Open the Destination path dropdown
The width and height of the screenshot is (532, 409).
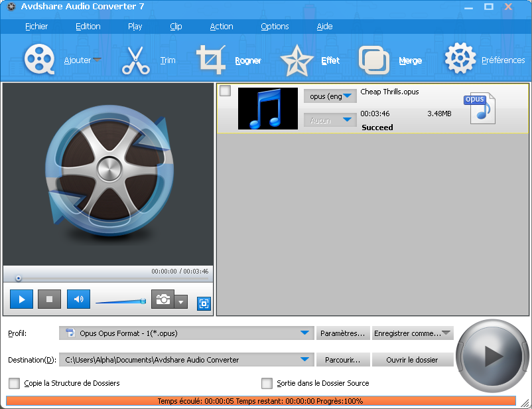pos(186,359)
